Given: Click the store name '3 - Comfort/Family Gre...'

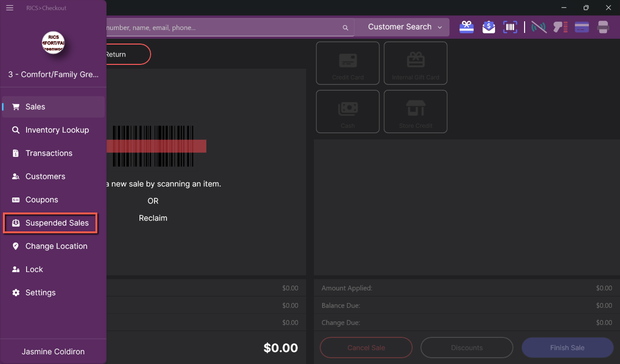Looking at the screenshot, I should [x=53, y=75].
